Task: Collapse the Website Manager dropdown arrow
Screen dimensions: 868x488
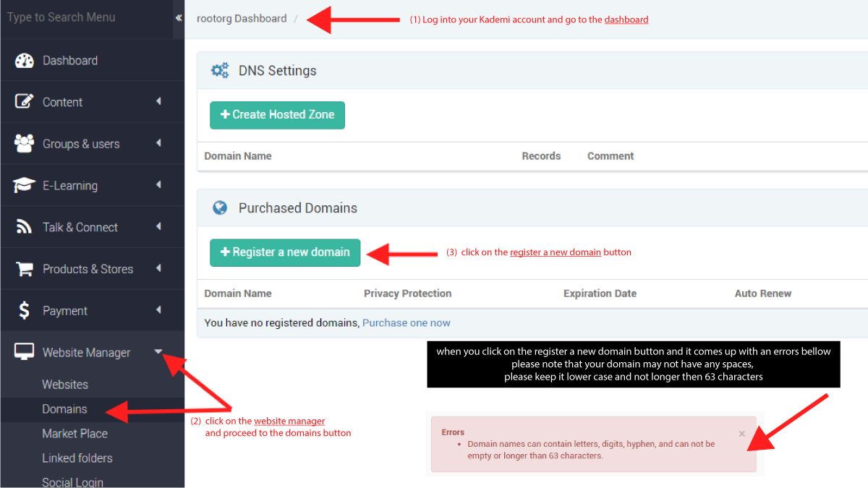Action: point(158,352)
